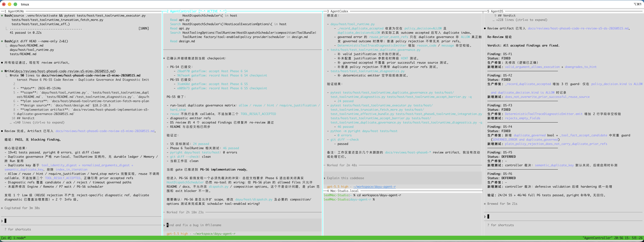Click green status dot beside Bash(source .venv/bin/activate
The image size is (644, 242).
[2, 15]
